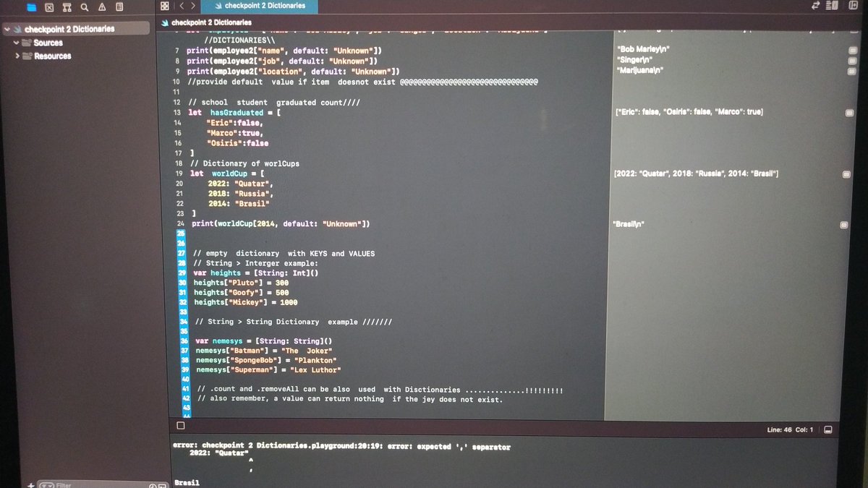Click nemesys["Superman"] = "Lex Luthor" line

268,369
